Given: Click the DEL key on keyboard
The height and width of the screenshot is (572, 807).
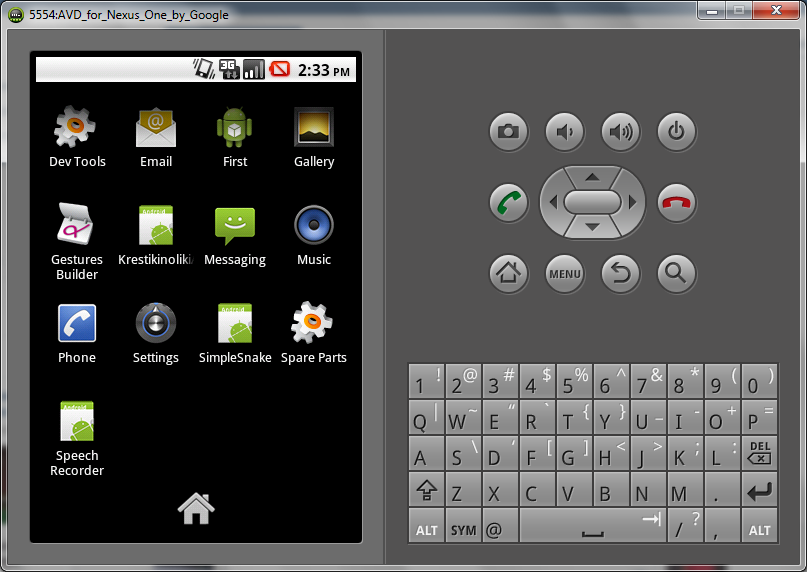Looking at the screenshot, I should click(760, 454).
